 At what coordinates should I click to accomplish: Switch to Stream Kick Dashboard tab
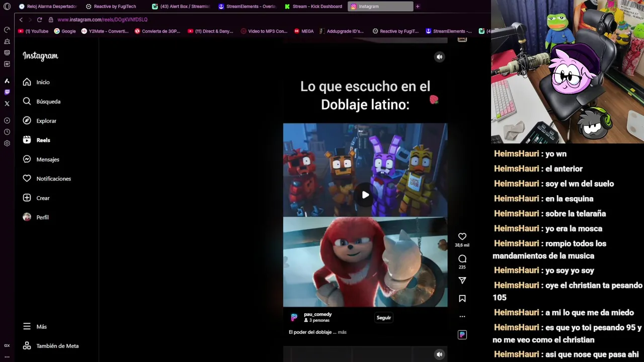(314, 7)
